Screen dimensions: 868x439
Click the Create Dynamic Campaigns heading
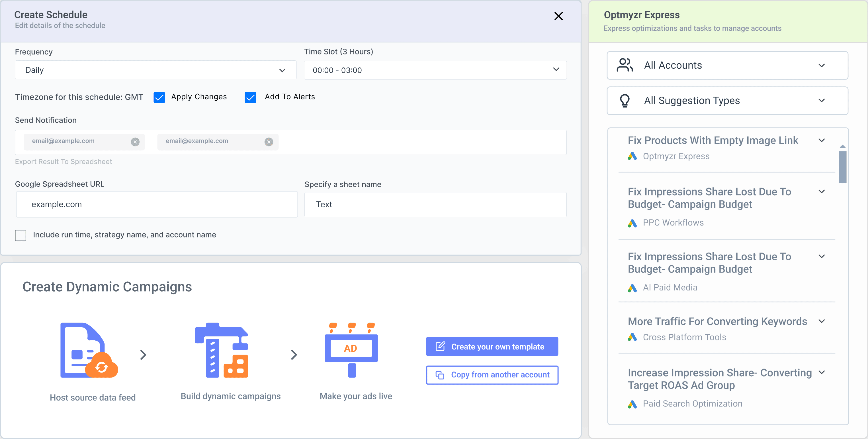point(107,287)
